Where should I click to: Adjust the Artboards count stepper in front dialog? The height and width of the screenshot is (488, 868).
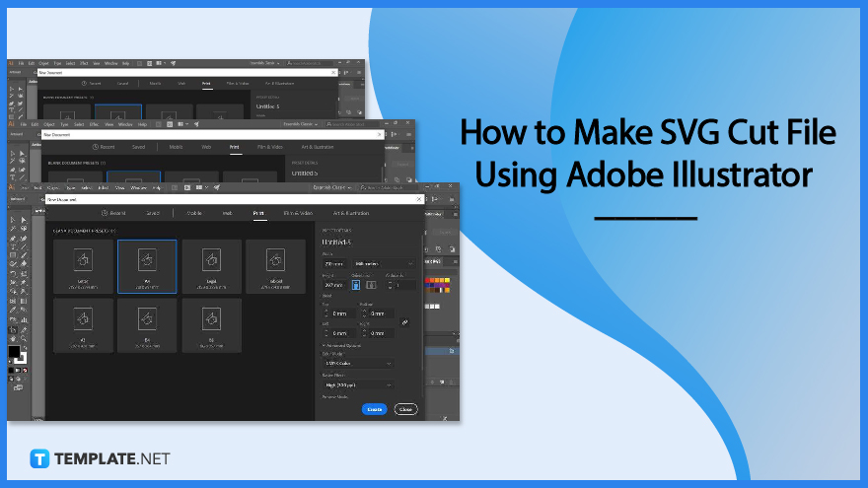391,285
